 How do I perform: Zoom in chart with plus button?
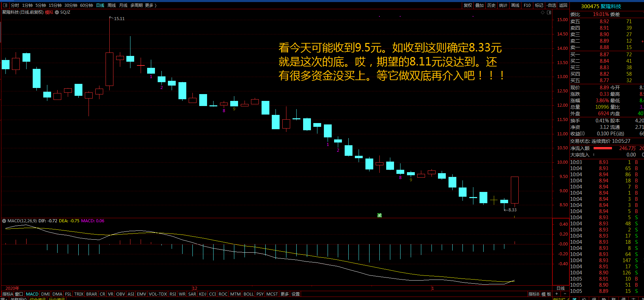click(x=557, y=294)
